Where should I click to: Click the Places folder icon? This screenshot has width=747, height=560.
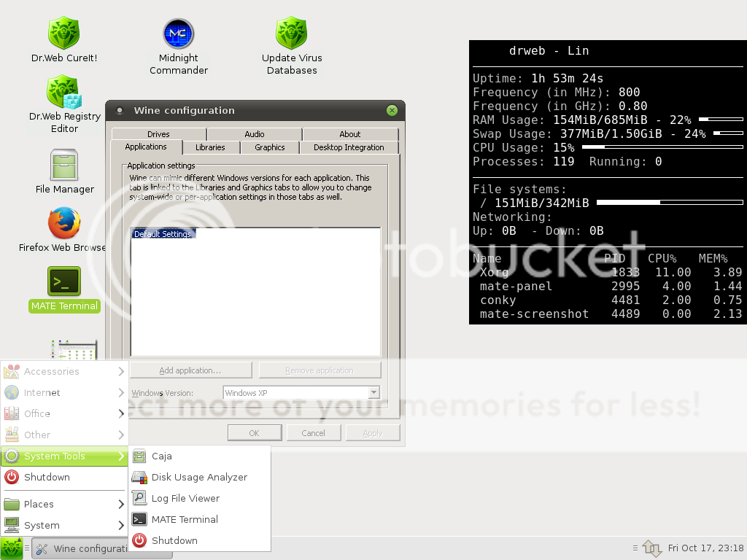point(12,504)
